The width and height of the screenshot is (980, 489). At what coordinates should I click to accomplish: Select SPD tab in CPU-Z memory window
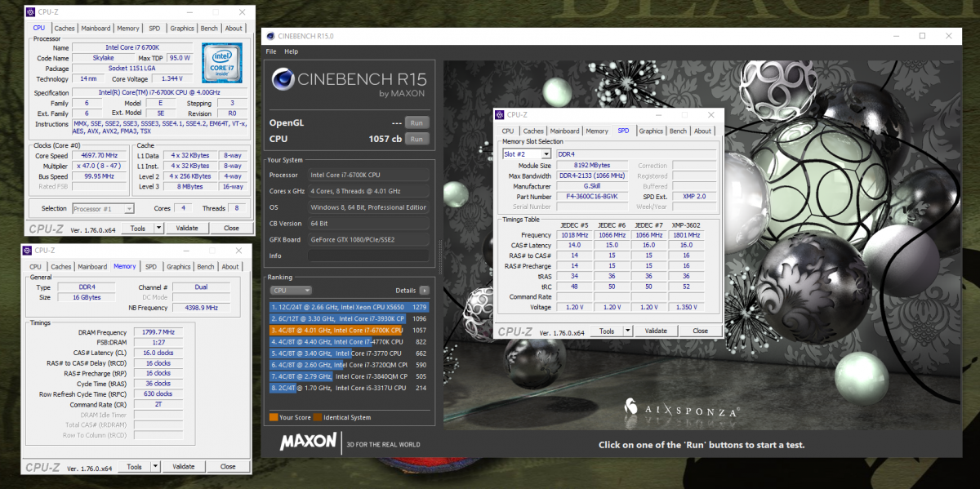pos(151,267)
